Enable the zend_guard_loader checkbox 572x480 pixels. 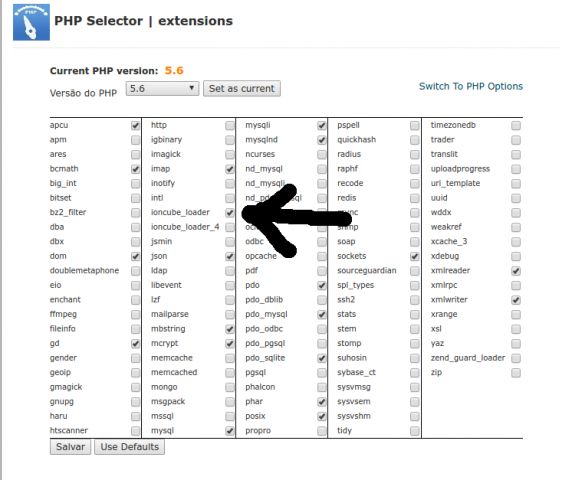pos(516,358)
